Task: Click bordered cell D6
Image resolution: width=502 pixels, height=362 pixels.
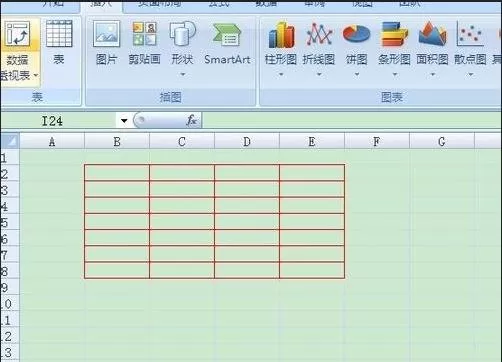Action: click(x=247, y=238)
